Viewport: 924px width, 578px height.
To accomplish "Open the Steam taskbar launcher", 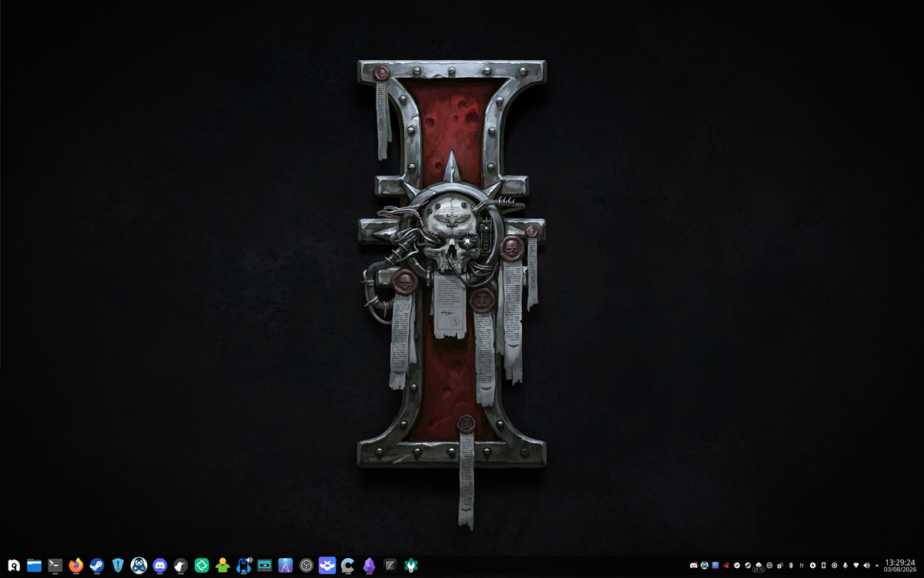I will (x=97, y=566).
